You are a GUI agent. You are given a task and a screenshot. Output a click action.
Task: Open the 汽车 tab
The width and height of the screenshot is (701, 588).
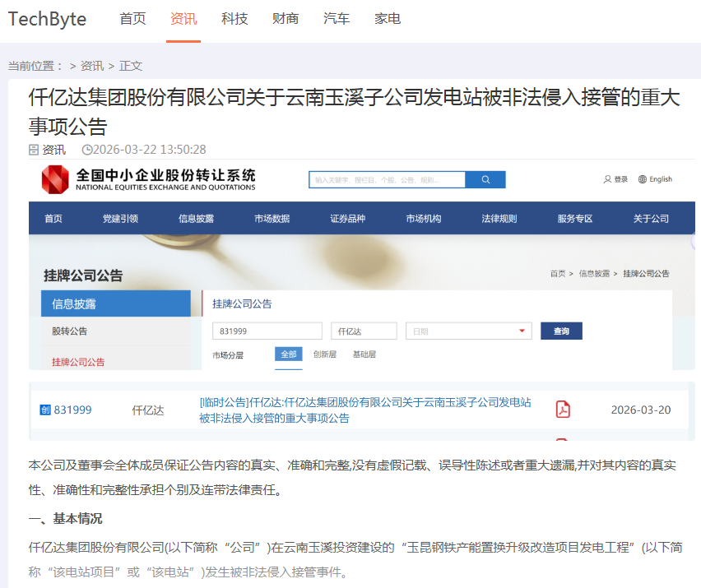337,19
